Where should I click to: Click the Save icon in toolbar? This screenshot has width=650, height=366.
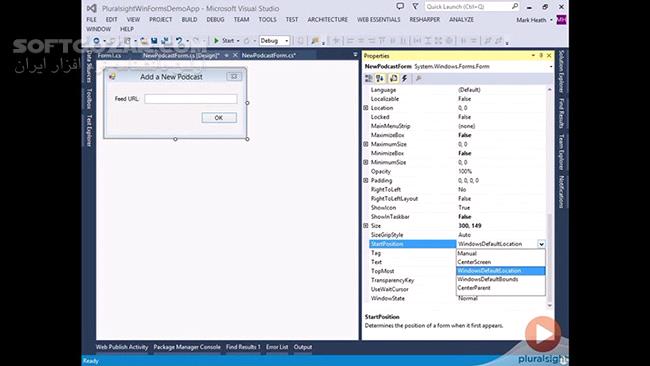(154, 41)
